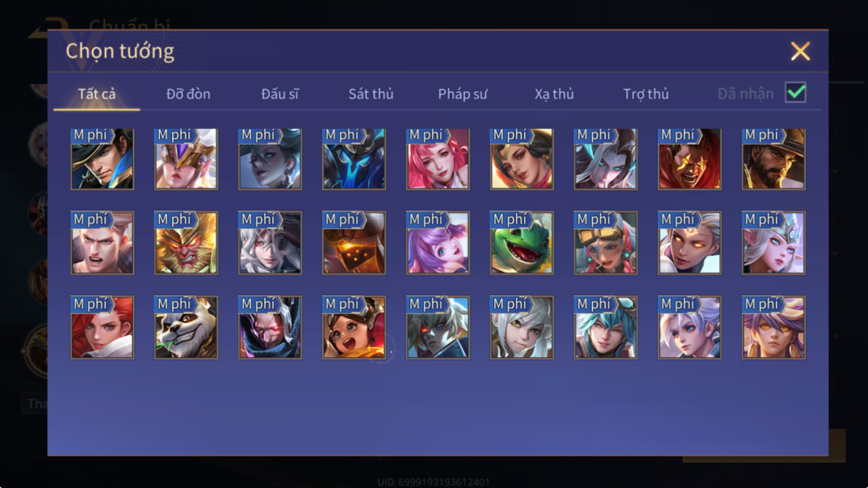Switch to the Xạ thủ tab

click(x=555, y=94)
